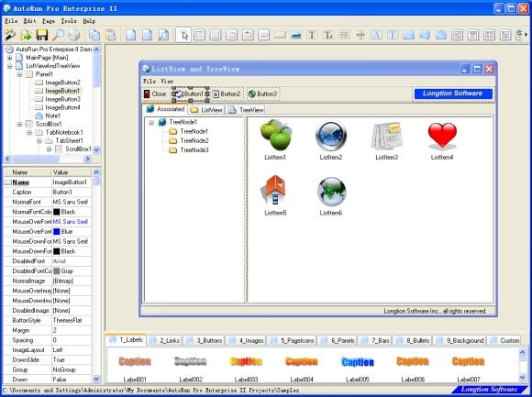The image size is (532, 397).
Task: Click the ImageLayout value Left
Action: 72,350
